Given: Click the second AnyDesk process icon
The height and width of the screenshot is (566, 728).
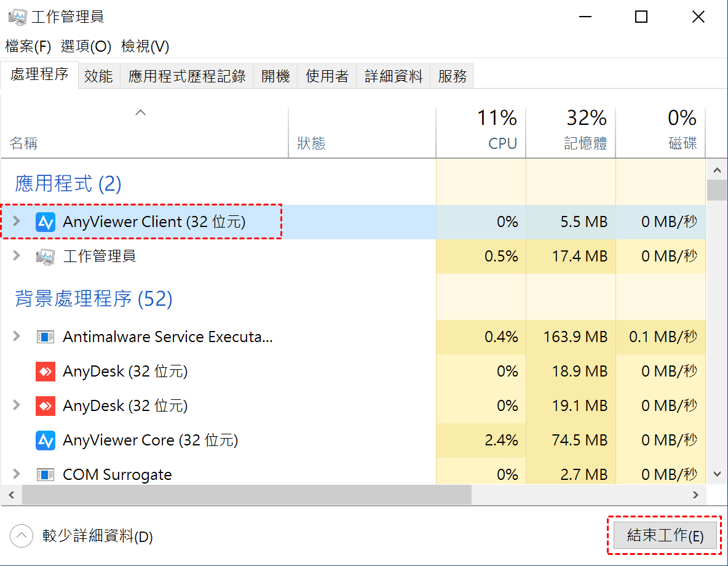Looking at the screenshot, I should (45, 406).
